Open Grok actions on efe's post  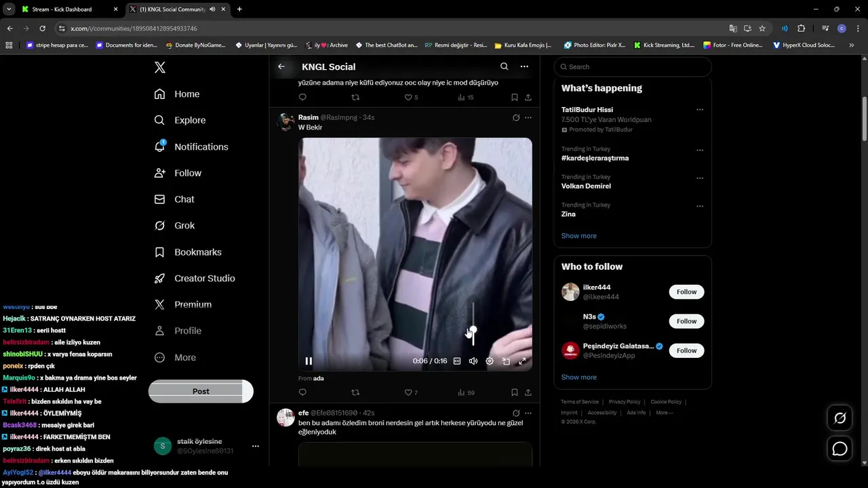(x=516, y=413)
